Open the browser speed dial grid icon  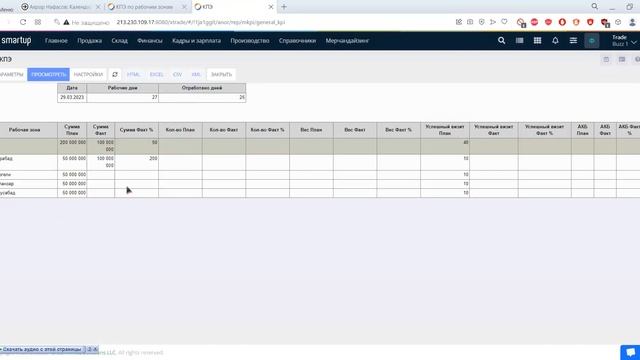tap(38, 22)
